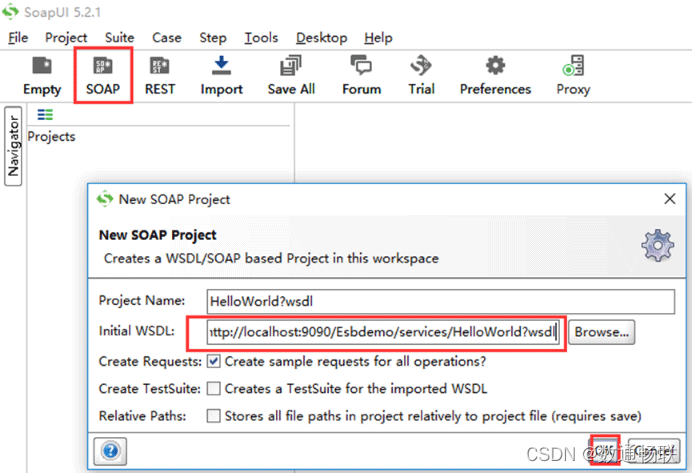Confirm the dialog with OK button
693x473 pixels.
click(x=605, y=450)
